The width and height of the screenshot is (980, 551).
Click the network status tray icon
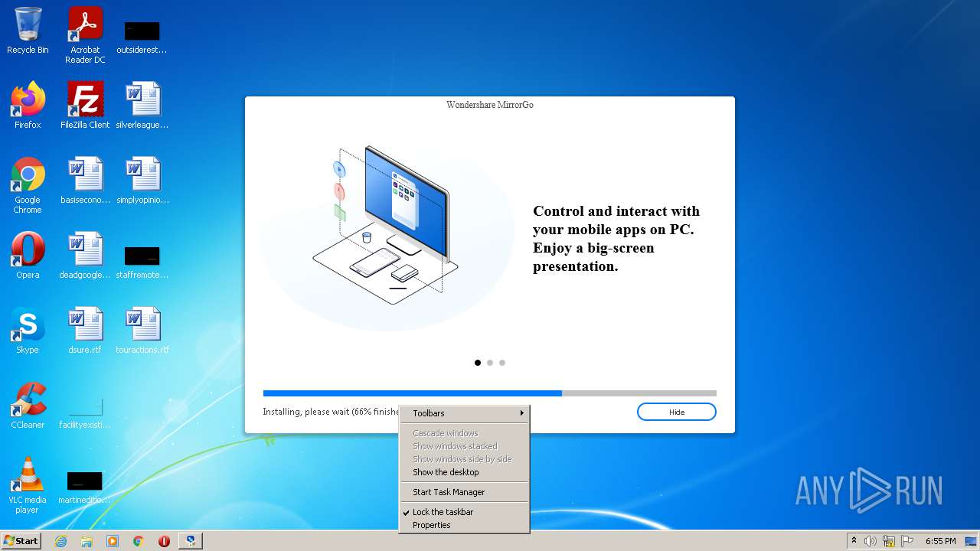889,541
